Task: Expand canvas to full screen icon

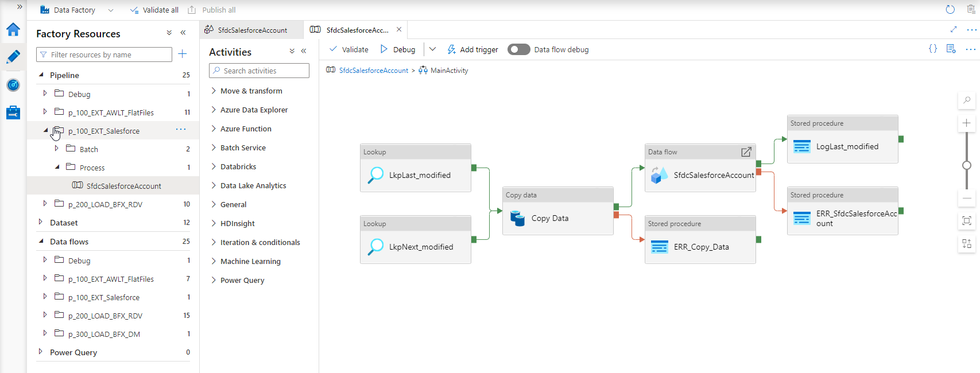Action: click(x=954, y=29)
